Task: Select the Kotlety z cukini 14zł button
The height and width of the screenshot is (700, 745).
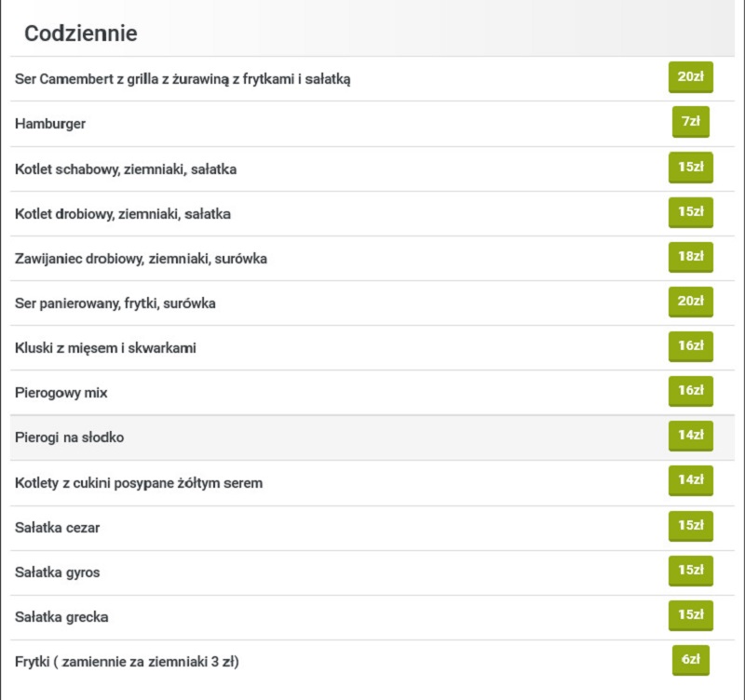Action: (690, 480)
